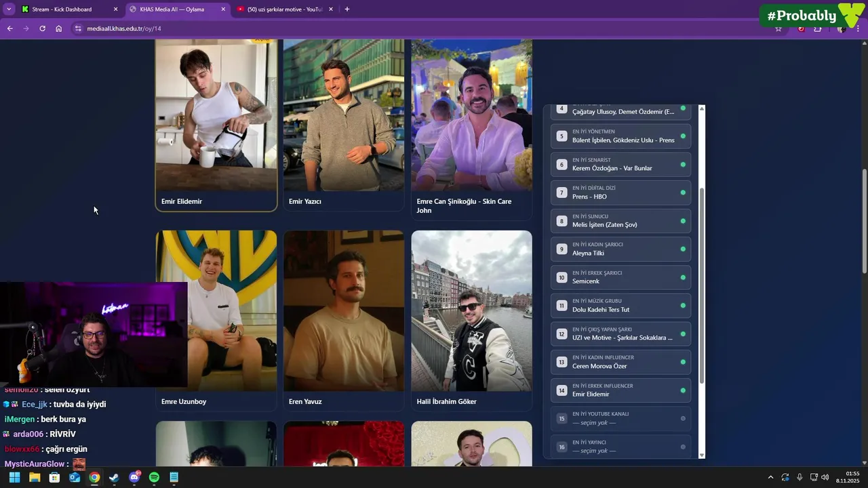Select Emre Can Şinikoğlu candidate card
Viewport: 868px width, 488px height.
click(472, 129)
